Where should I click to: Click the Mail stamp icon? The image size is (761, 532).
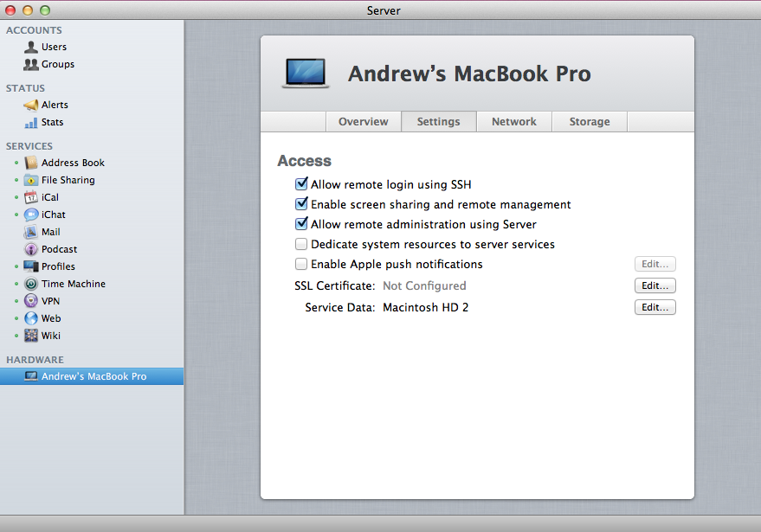tap(31, 232)
